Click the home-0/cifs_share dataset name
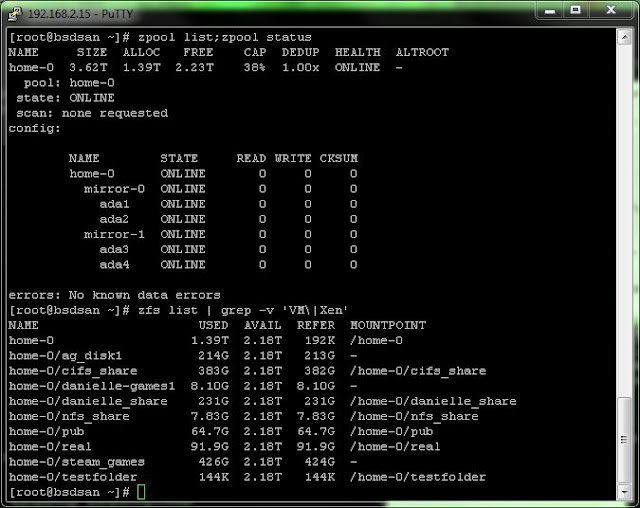 click(73, 371)
